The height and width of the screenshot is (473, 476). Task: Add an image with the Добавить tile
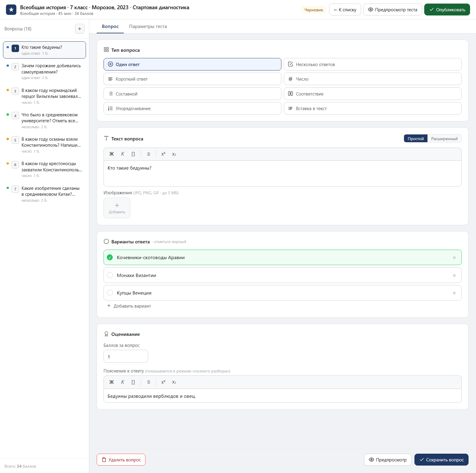click(x=117, y=208)
